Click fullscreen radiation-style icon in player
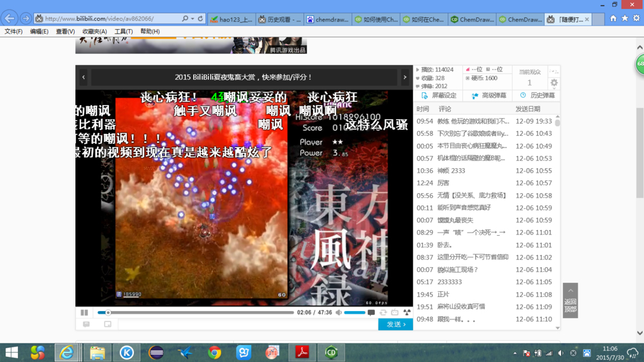The image size is (644, 362). (x=406, y=312)
